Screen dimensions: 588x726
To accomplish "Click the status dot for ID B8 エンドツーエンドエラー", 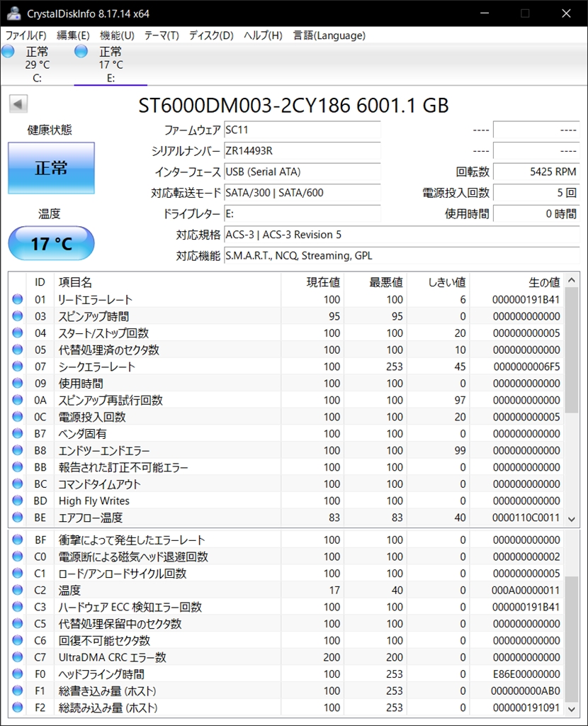I will pos(18,450).
